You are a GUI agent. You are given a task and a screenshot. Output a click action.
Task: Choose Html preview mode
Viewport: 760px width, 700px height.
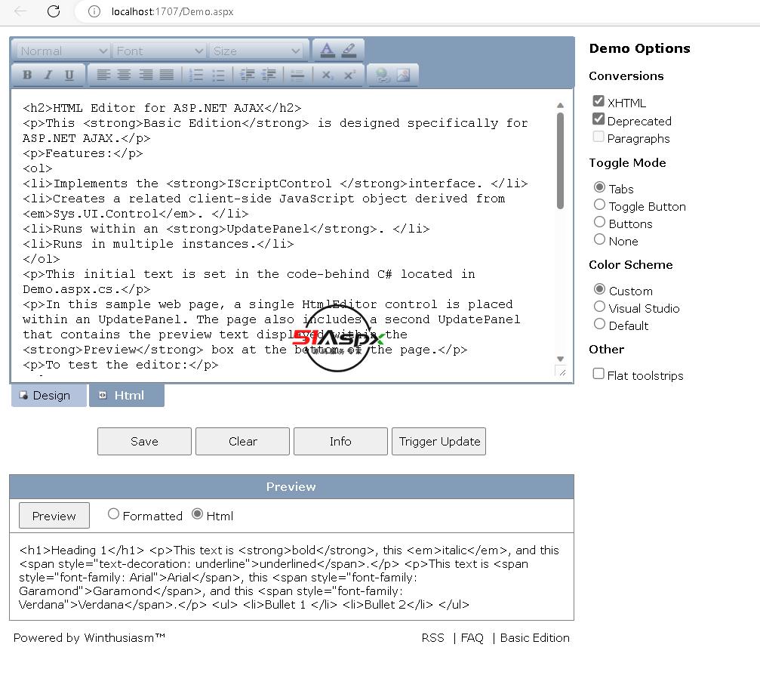197,513
